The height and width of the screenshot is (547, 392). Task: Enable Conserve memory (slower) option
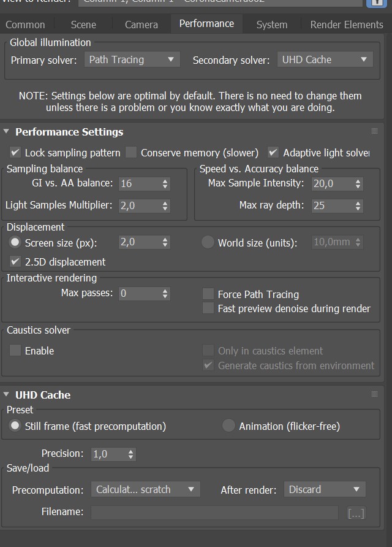(x=131, y=153)
